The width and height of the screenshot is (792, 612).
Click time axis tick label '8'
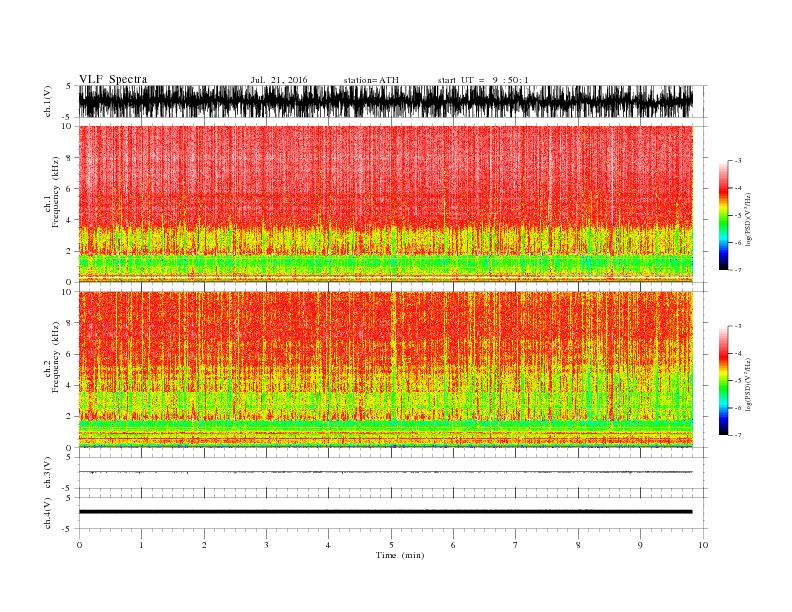578,545
